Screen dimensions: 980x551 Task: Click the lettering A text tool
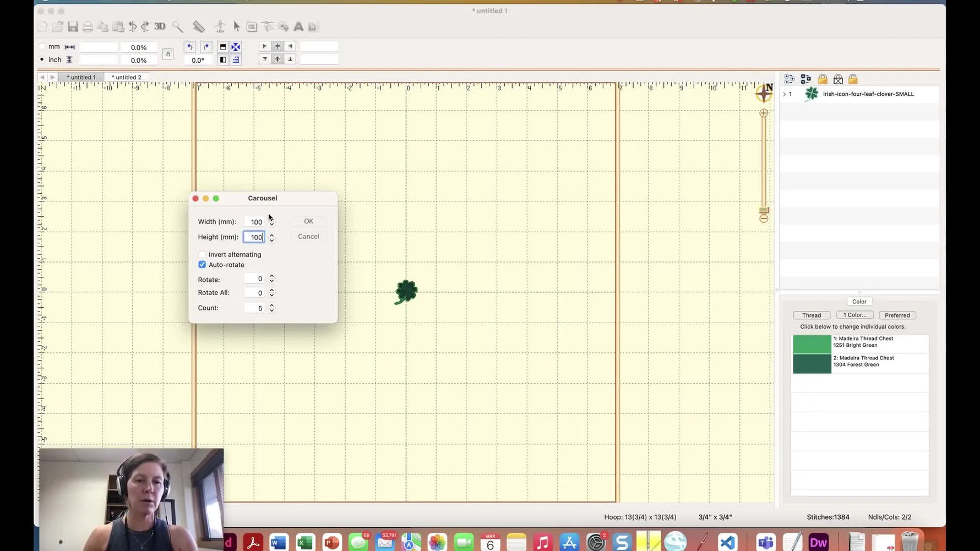(x=298, y=26)
